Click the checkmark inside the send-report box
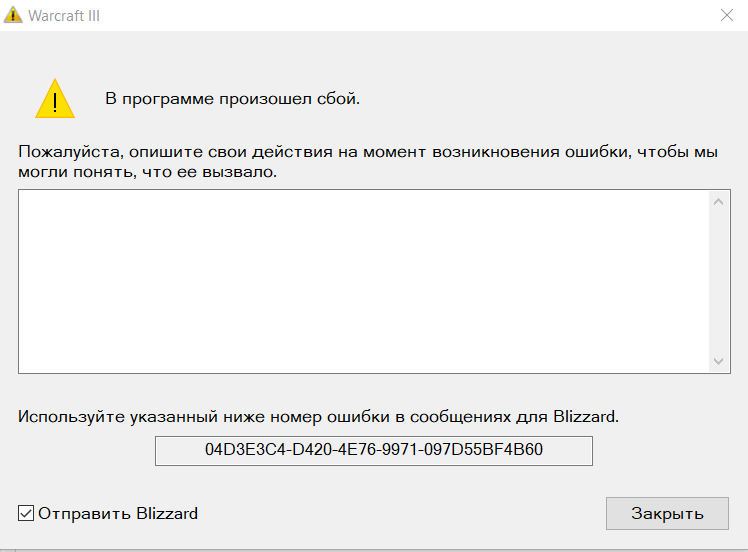 click(26, 514)
